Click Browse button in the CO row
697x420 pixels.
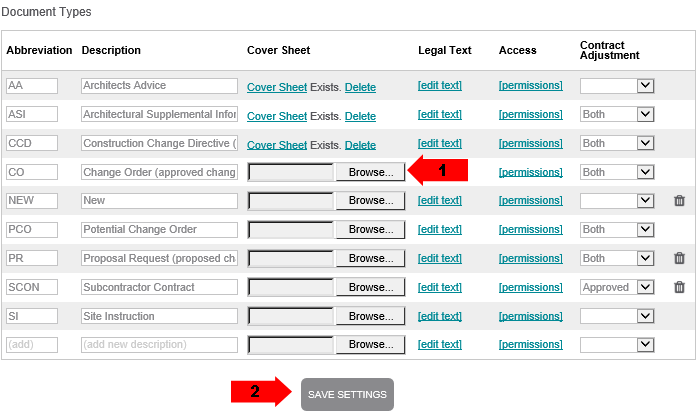pyautogui.click(x=371, y=172)
